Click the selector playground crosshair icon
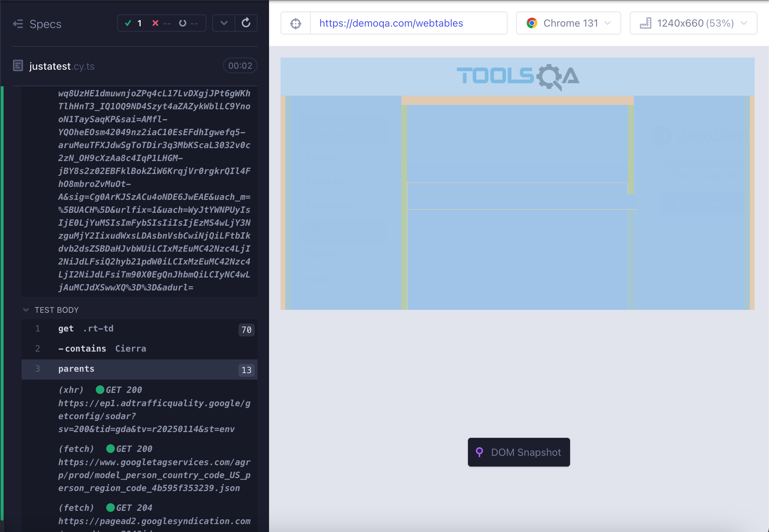This screenshot has height=532, width=769. 296,23
